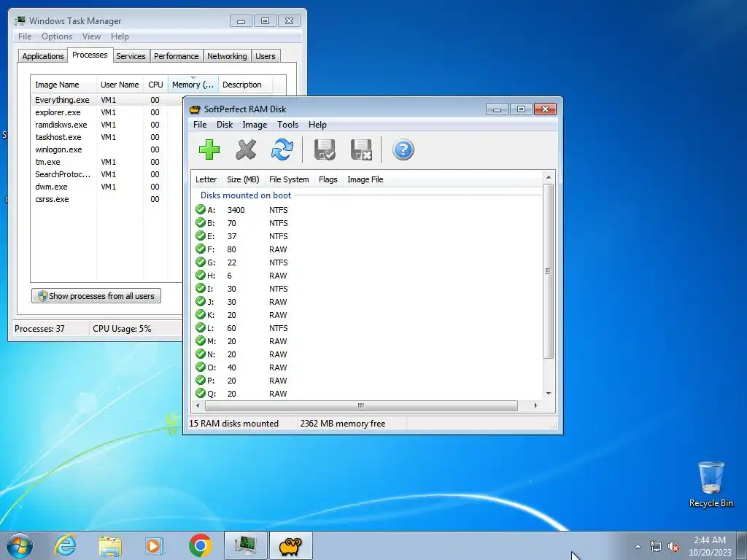Click green check icon of disk M:
The width and height of the screenshot is (747, 560).
(201, 341)
